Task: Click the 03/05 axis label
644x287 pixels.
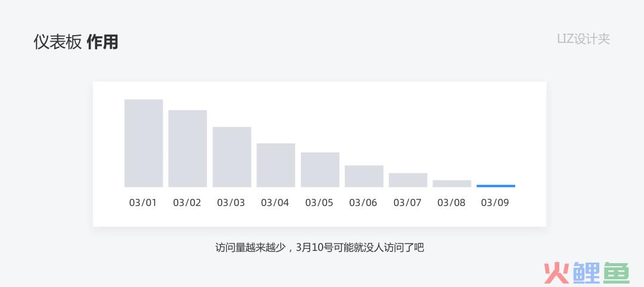Action: (x=319, y=202)
